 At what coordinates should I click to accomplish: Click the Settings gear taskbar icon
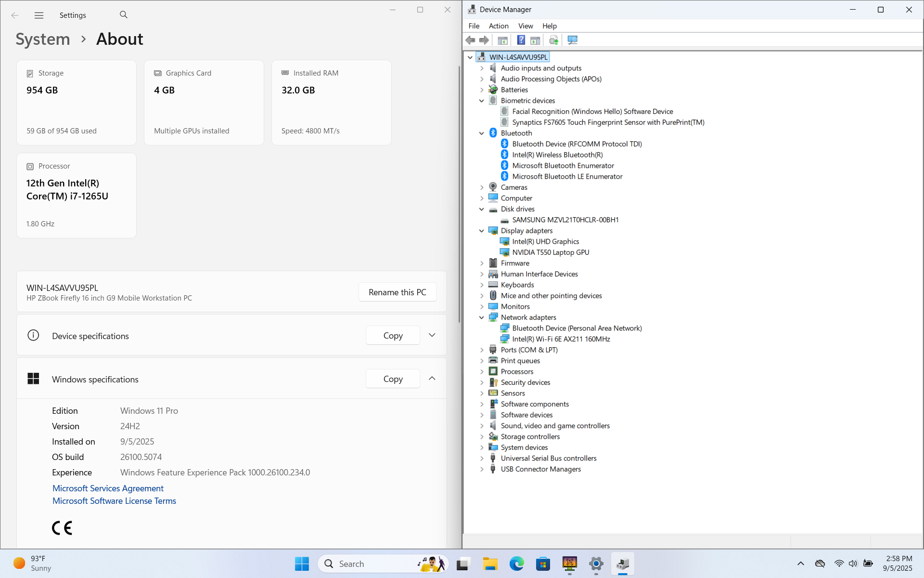596,564
